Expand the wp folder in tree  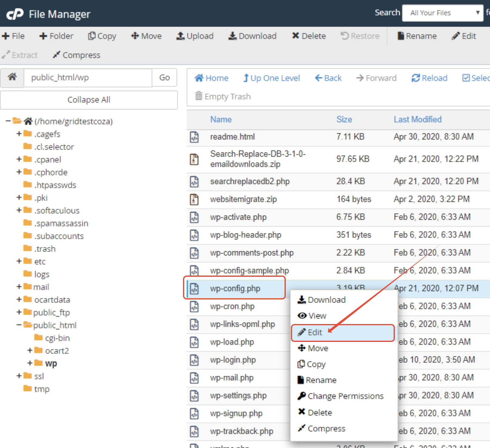click(30, 363)
